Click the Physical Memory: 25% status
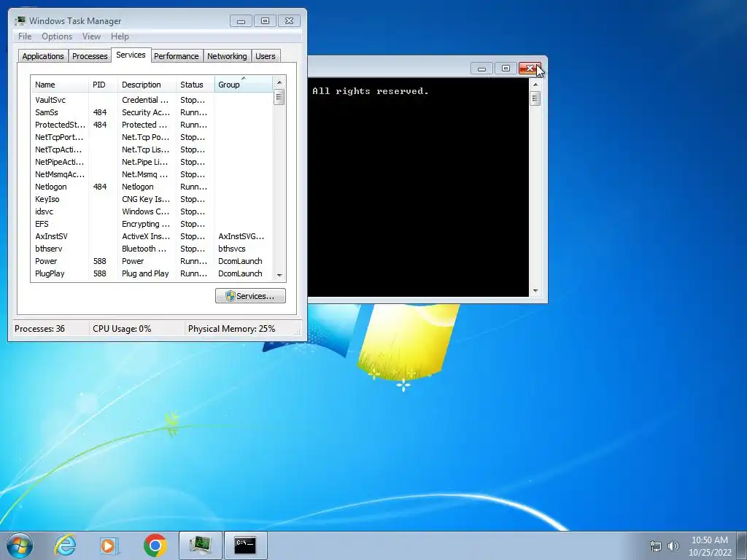The width and height of the screenshot is (747, 560). [231, 329]
